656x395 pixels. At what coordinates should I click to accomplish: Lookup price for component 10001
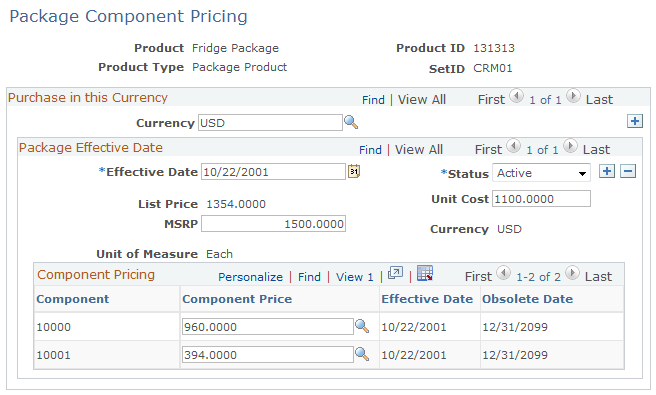coord(362,354)
